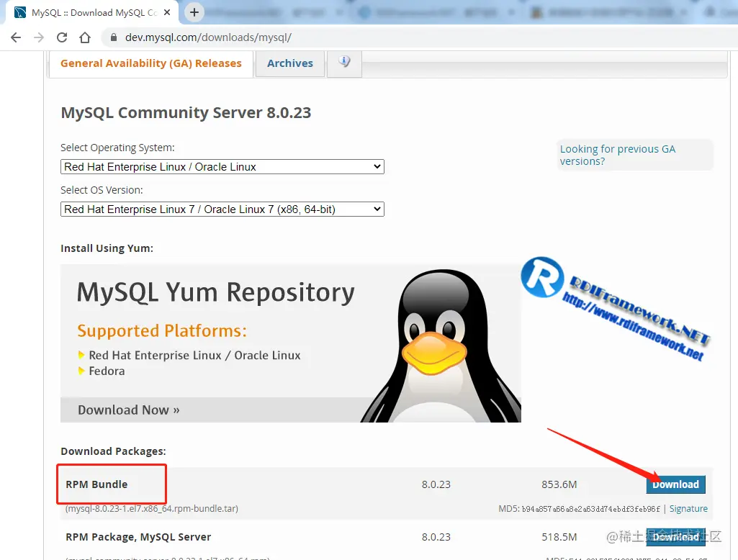This screenshot has width=738, height=560.
Task: Select General Availability (GA) Releases tab
Action: [x=151, y=63]
